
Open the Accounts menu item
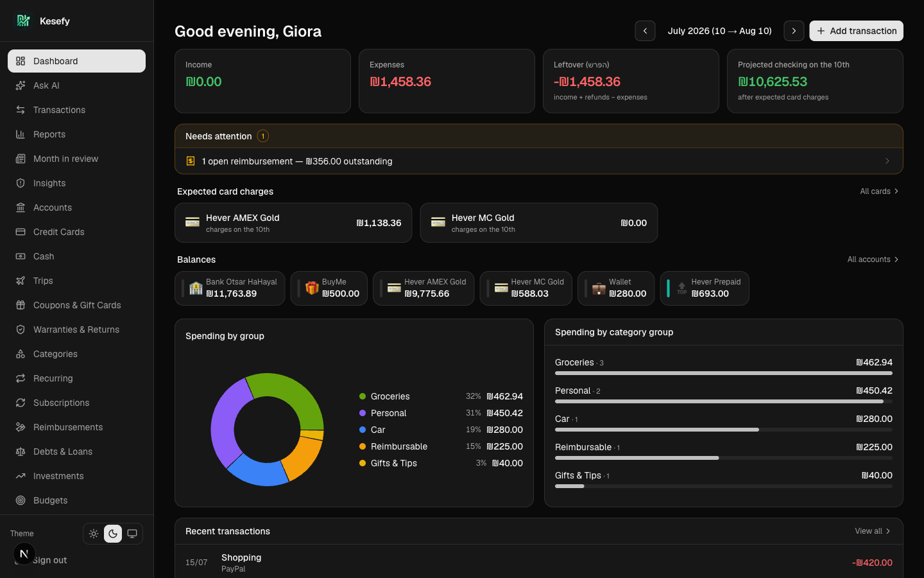point(76,207)
